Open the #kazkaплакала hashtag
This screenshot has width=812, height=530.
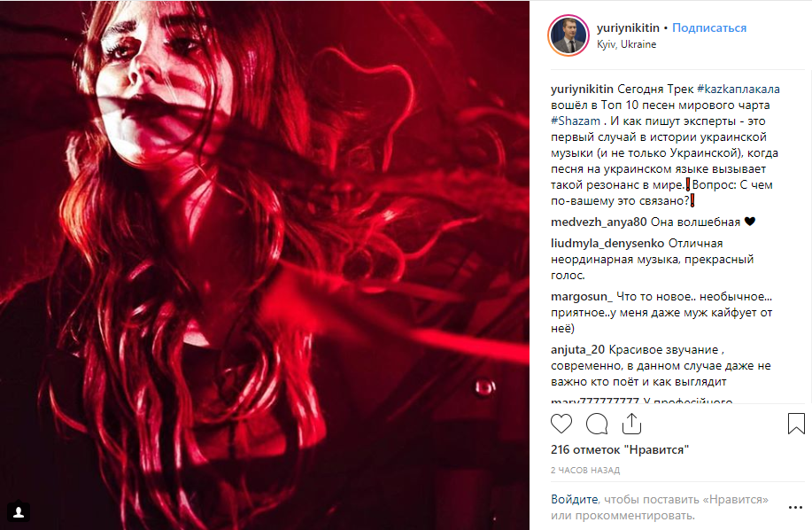739,90
